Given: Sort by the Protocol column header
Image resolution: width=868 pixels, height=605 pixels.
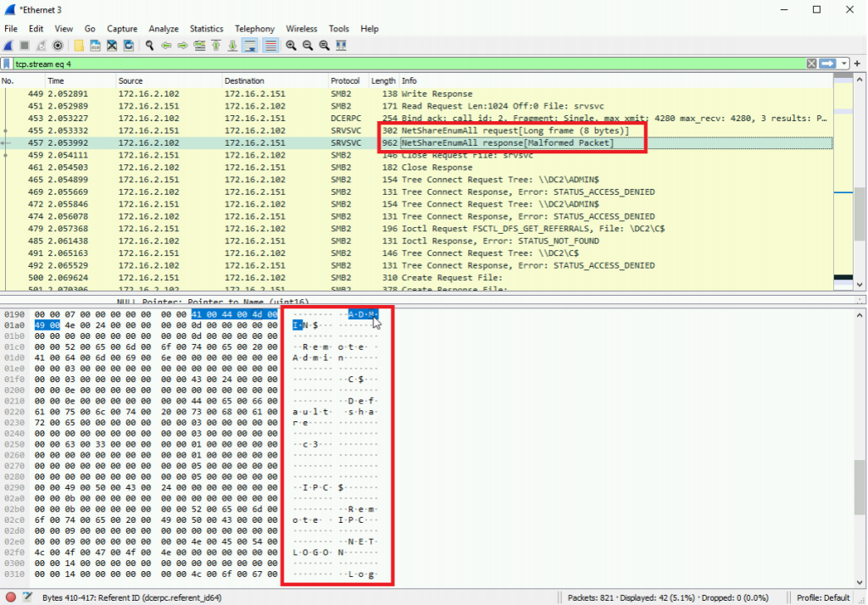Looking at the screenshot, I should coord(348,80).
